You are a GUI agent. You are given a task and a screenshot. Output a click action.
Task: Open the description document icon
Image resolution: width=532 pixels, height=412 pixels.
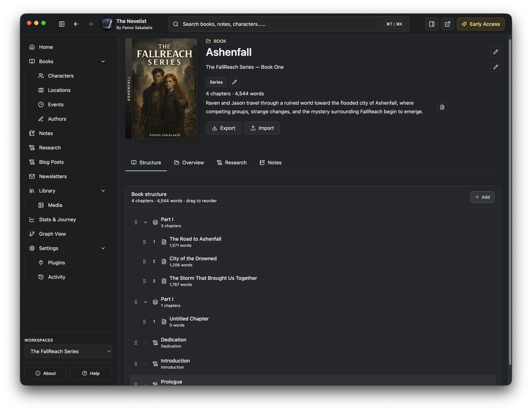(442, 107)
